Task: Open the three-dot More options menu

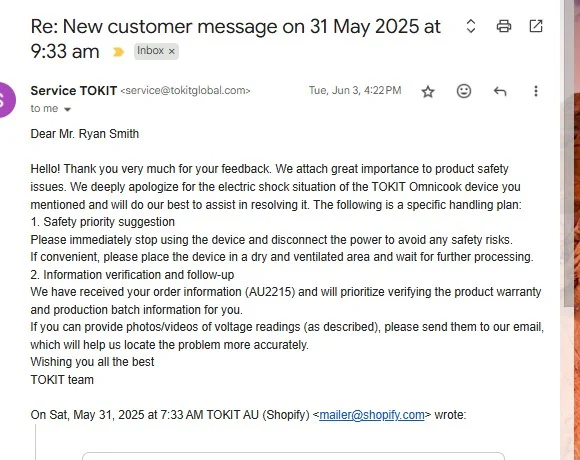Action: (x=536, y=91)
